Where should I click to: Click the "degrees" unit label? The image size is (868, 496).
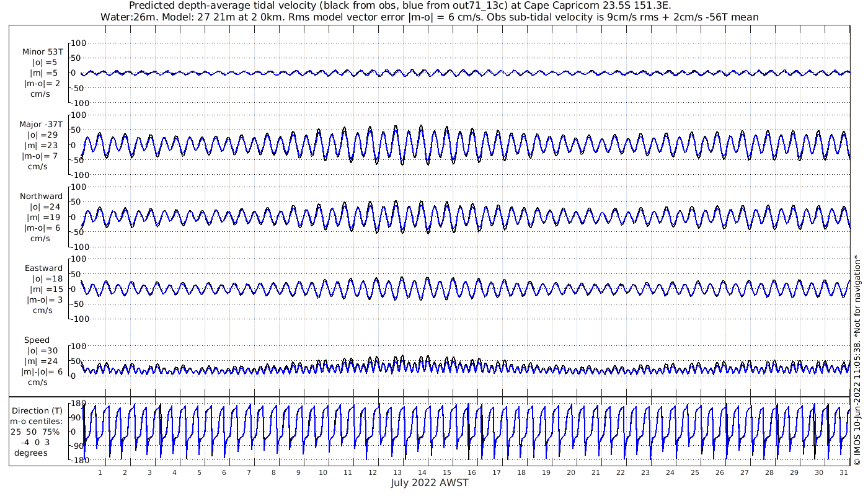(31, 453)
